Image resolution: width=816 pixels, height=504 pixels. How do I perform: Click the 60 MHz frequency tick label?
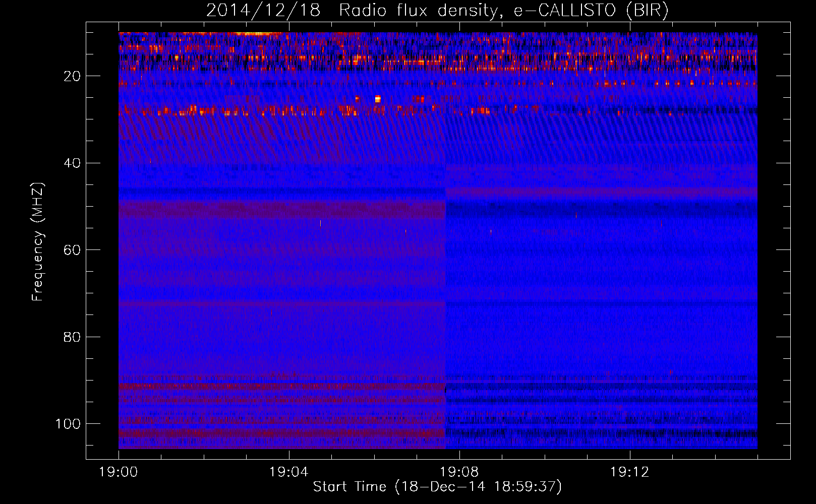[x=72, y=250]
